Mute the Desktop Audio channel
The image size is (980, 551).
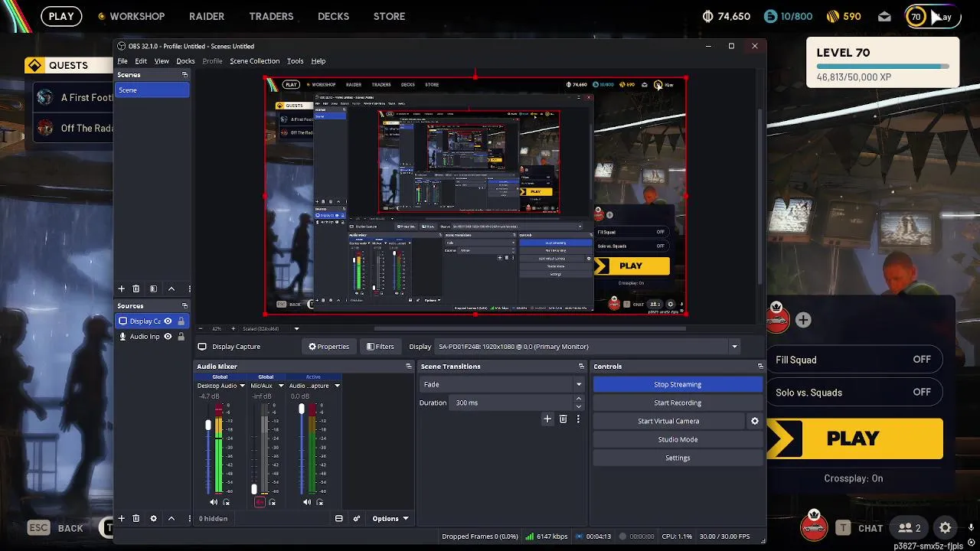[x=214, y=502]
